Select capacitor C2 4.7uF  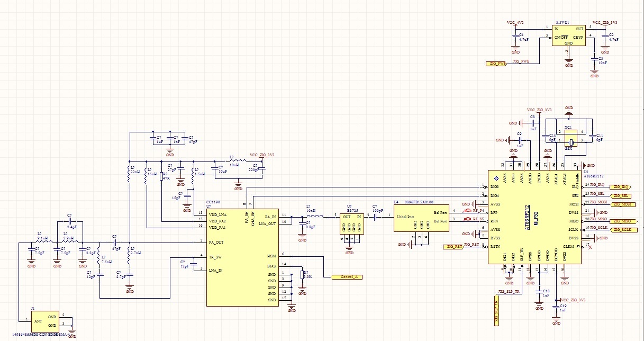[606, 37]
